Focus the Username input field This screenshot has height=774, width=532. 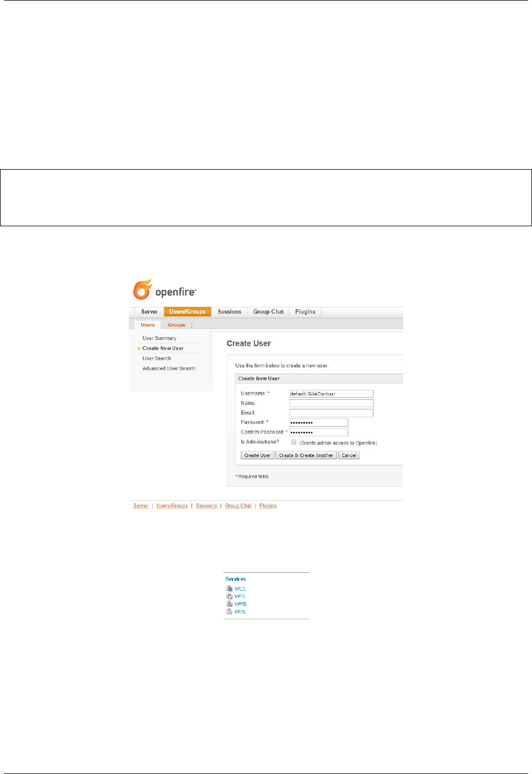click(331, 394)
